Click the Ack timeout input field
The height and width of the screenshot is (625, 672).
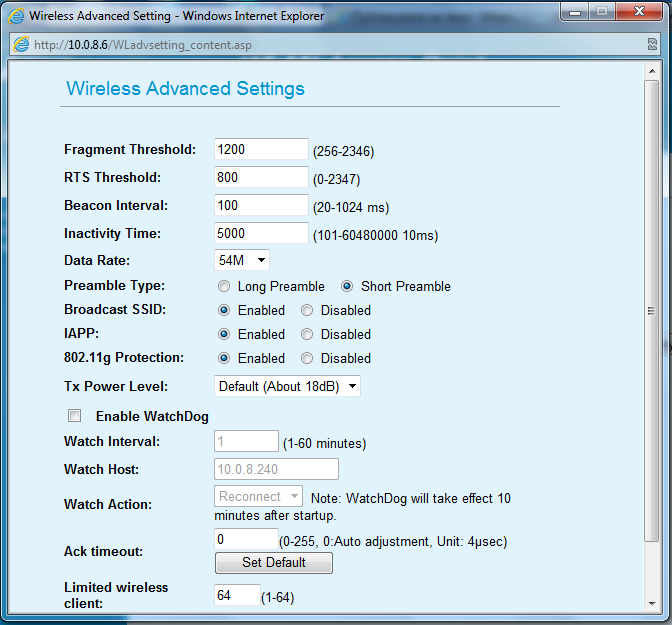tap(245, 539)
